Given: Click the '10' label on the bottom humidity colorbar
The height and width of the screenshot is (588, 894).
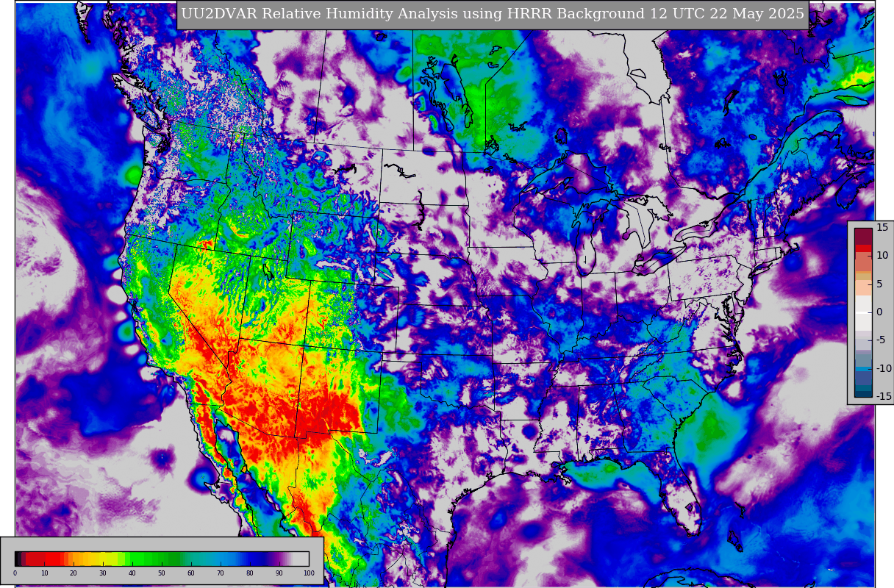Looking at the screenshot, I should [x=44, y=573].
